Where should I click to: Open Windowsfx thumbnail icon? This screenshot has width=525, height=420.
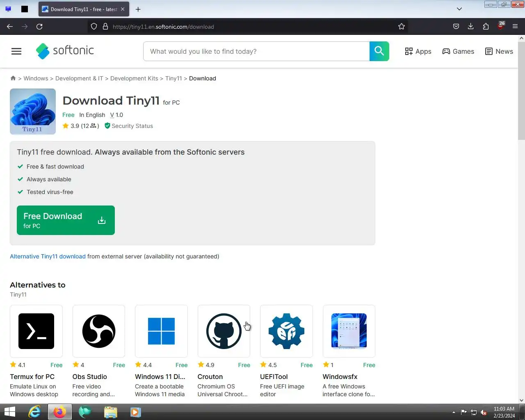(x=349, y=331)
